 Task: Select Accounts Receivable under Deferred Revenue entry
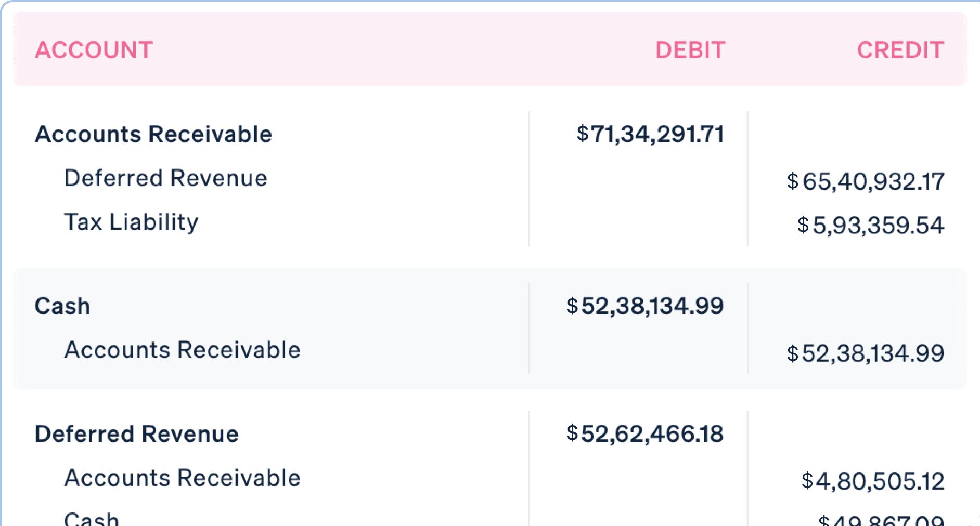tap(182, 478)
